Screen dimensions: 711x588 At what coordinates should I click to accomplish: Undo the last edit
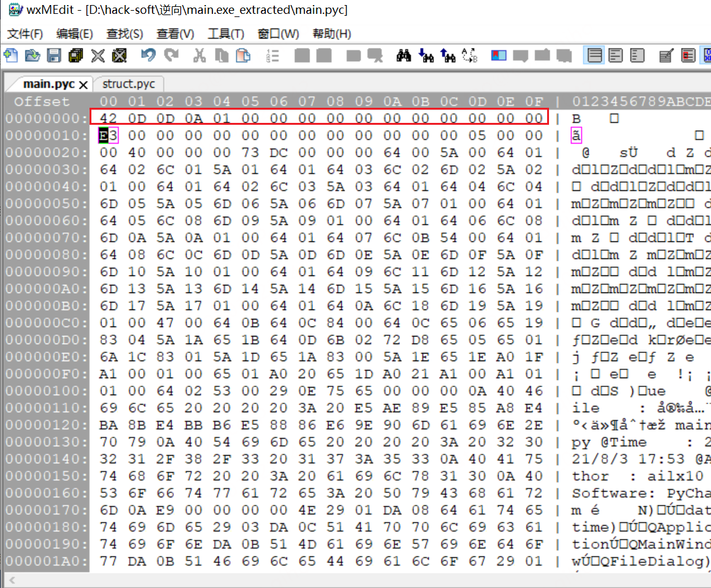point(147,55)
